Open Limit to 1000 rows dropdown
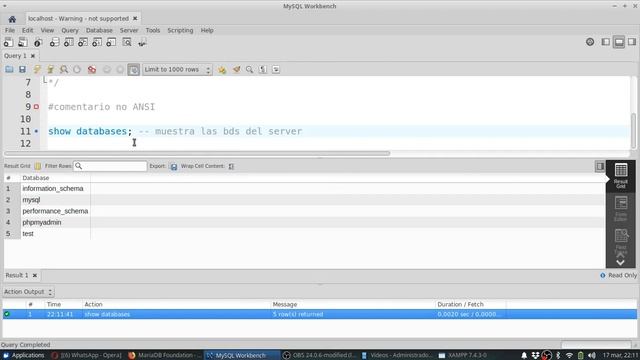The height and width of the screenshot is (360, 640). click(x=177, y=69)
